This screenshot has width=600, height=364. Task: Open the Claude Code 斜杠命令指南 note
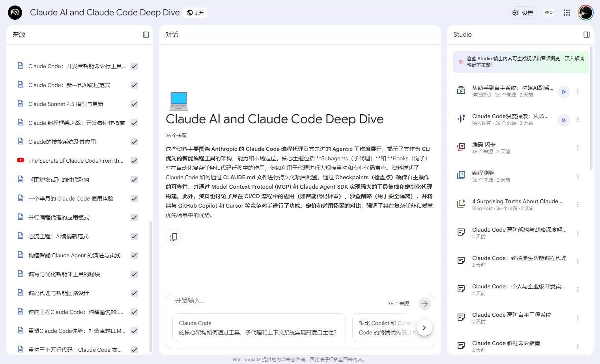[513, 346]
